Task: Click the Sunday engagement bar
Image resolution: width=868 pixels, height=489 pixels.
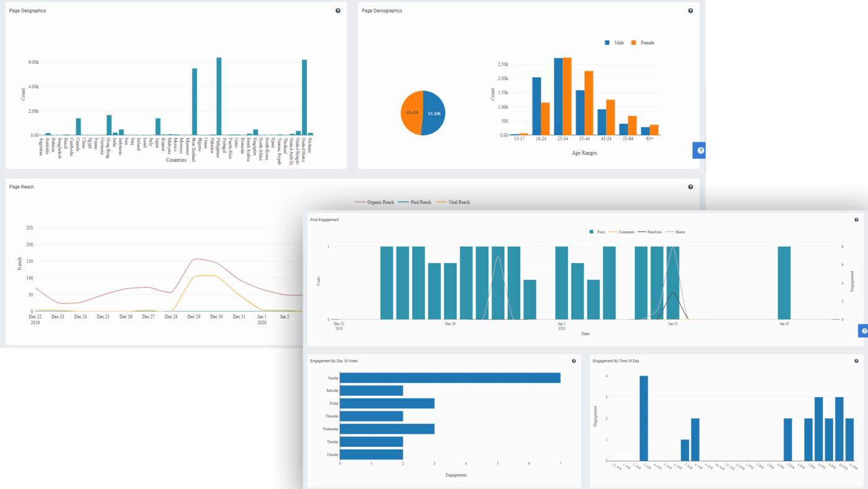Action: tap(450, 378)
